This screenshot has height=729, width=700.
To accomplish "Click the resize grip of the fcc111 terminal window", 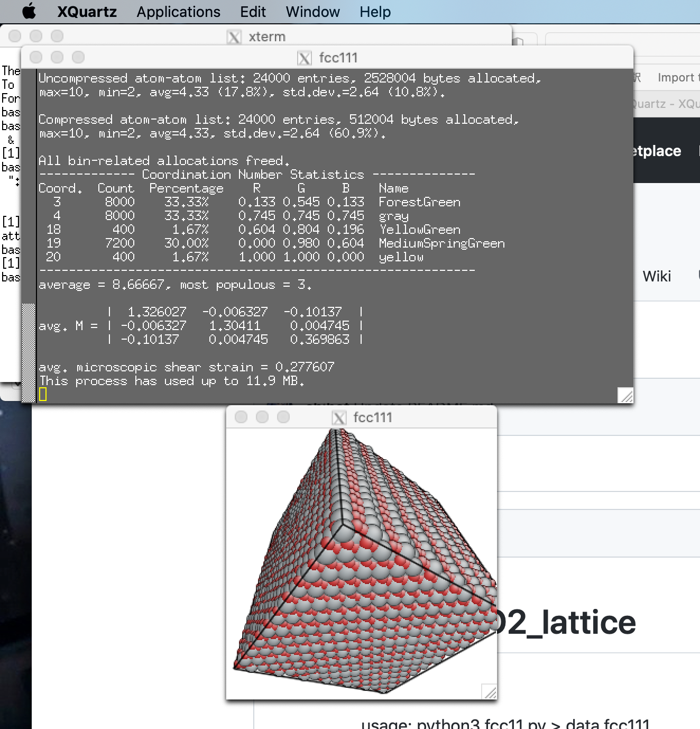I will (x=625, y=394).
